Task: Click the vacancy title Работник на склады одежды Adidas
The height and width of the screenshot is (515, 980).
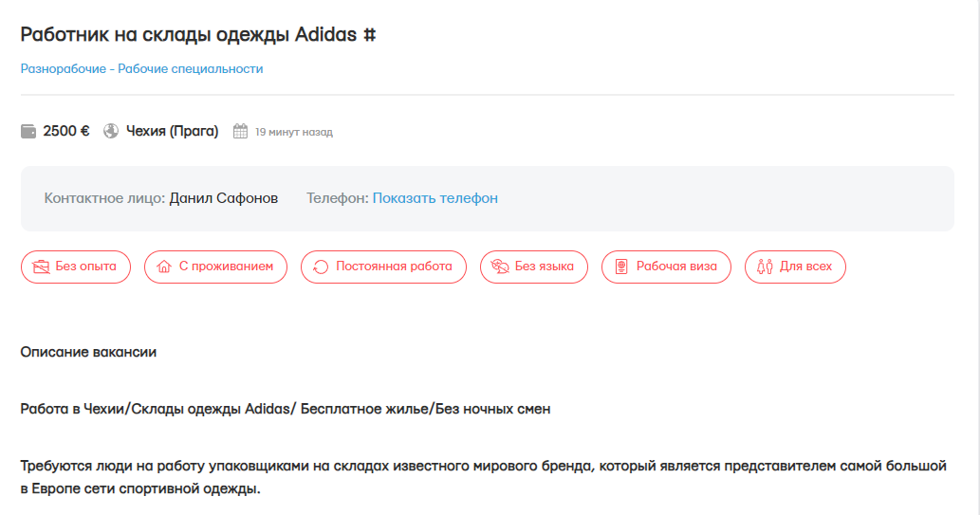Action: pyautogui.click(x=198, y=34)
